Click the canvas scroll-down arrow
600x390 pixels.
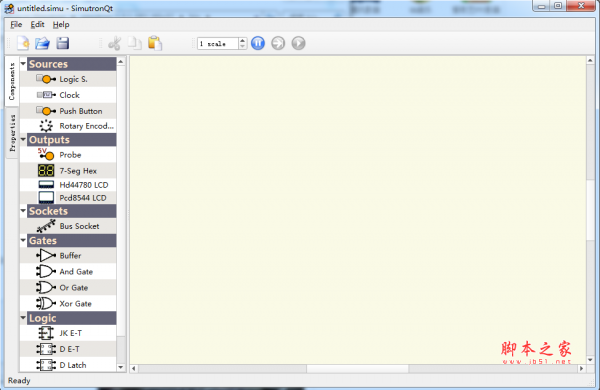[x=590, y=360]
